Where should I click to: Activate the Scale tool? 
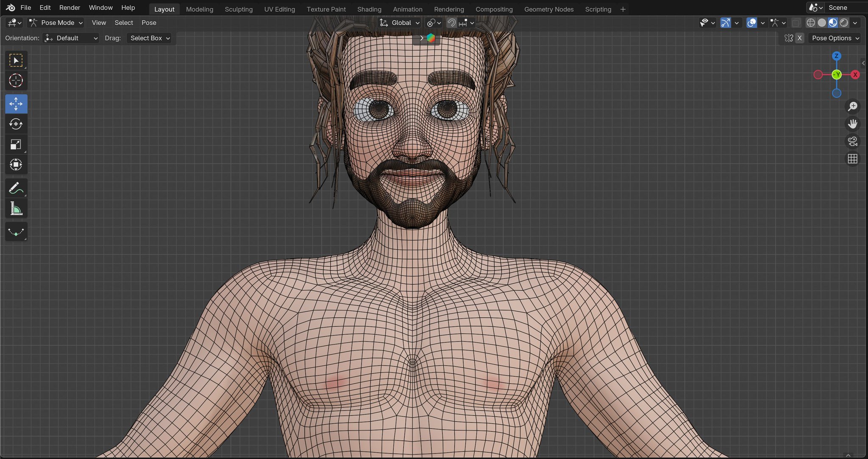pos(16,145)
